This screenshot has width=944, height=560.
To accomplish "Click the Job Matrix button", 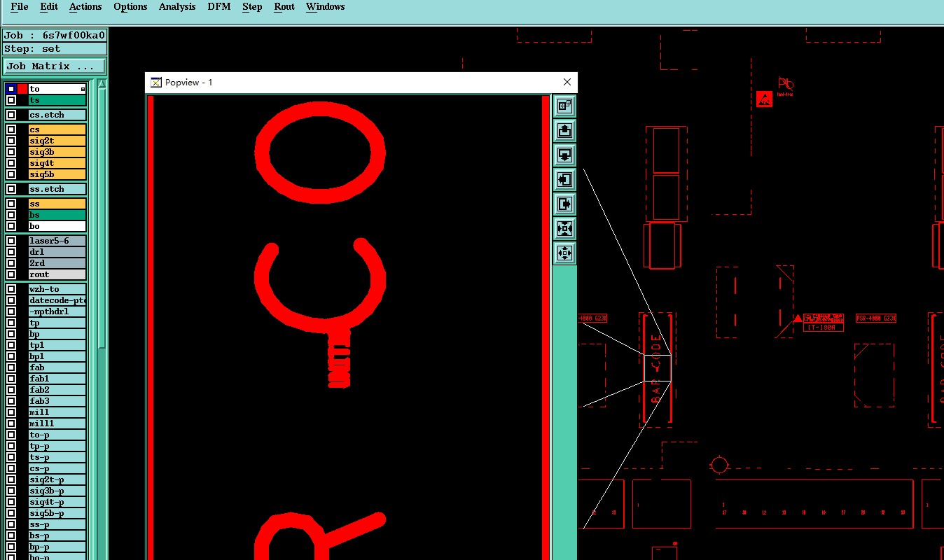I will pyautogui.click(x=55, y=66).
